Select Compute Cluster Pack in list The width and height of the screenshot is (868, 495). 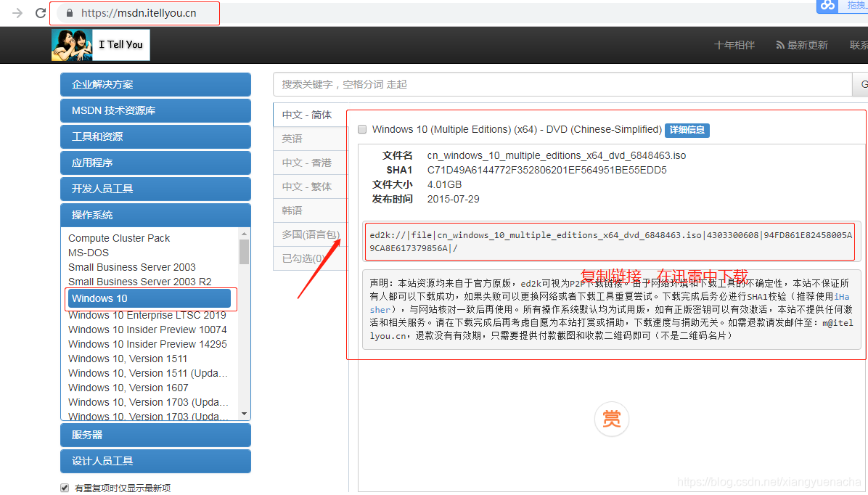point(119,238)
